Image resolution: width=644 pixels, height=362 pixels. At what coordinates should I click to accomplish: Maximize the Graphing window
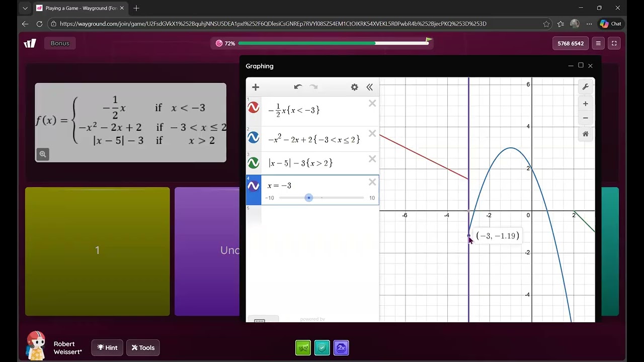(x=581, y=65)
